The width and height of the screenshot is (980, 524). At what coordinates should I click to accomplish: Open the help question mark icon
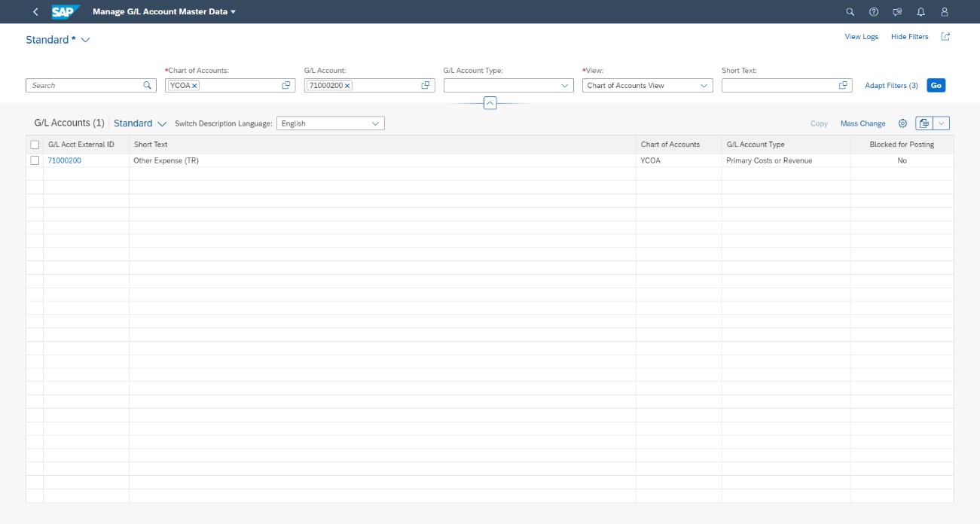coord(874,12)
